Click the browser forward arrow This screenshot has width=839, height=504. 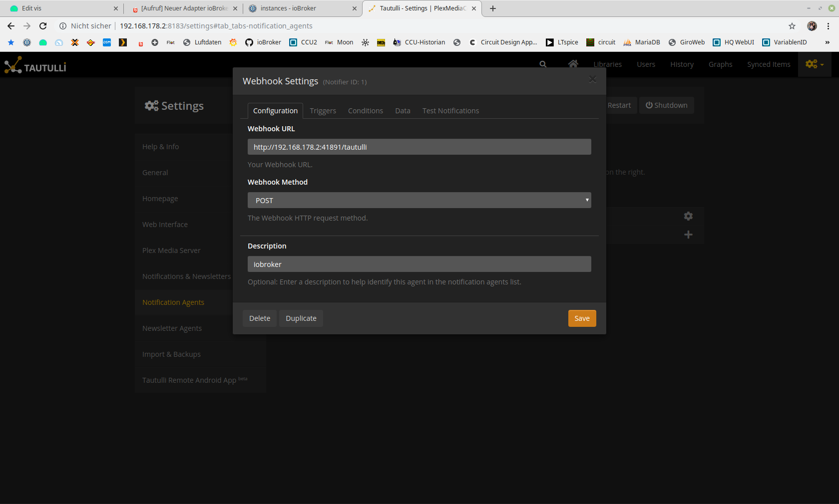click(x=27, y=26)
